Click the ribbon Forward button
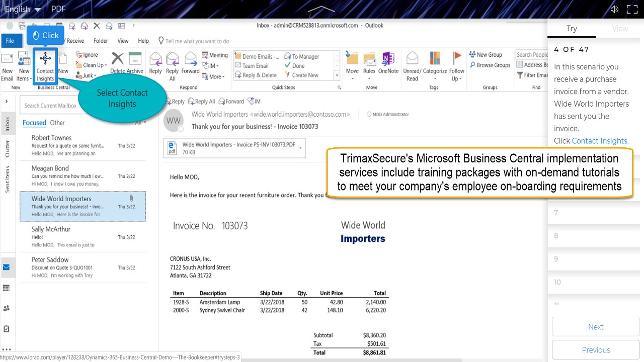 (191, 63)
